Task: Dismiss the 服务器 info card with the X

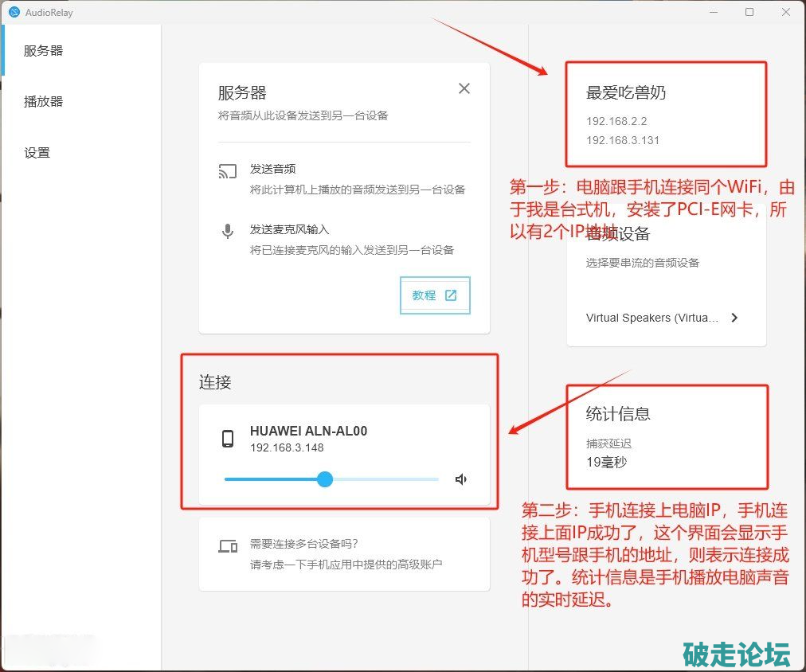Action: coord(464,88)
